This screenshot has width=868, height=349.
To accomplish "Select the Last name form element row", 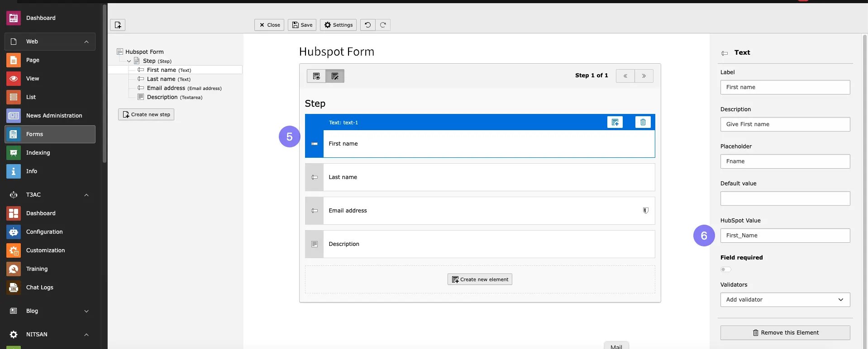I will point(480,177).
